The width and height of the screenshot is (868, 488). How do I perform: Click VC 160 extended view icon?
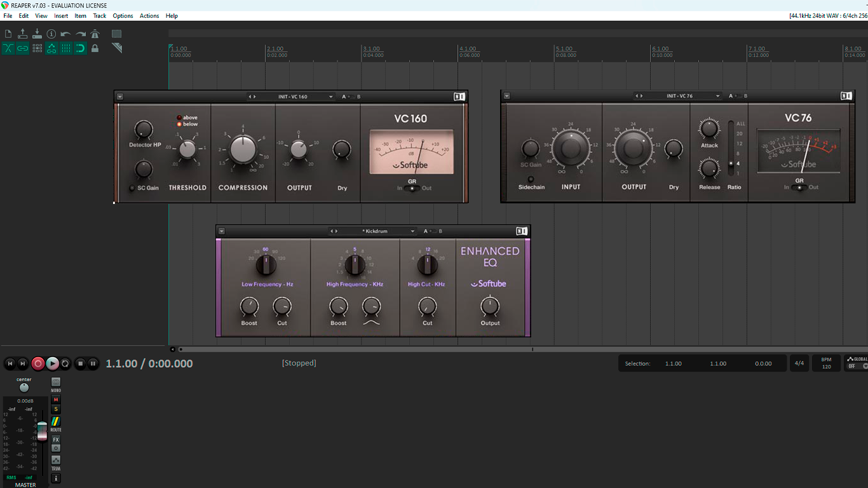tap(459, 97)
